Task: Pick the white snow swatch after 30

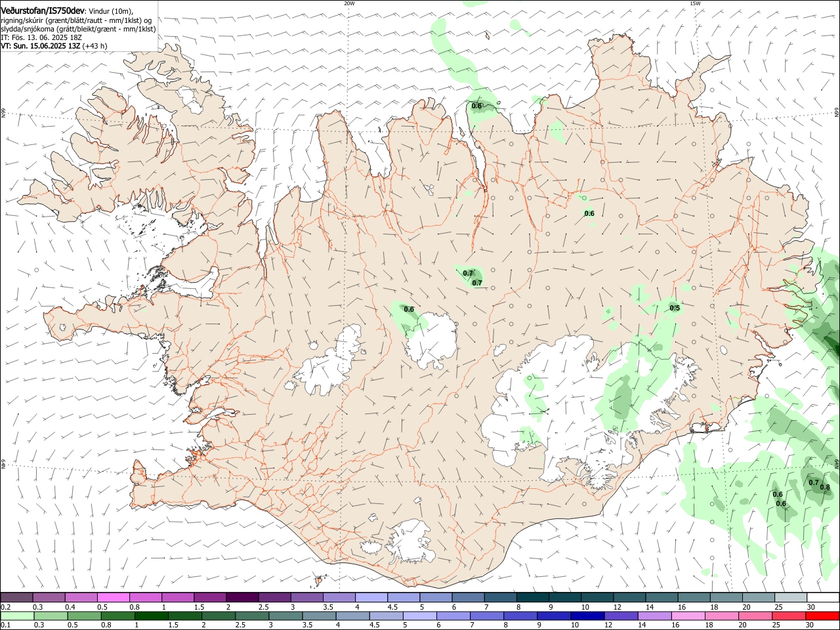Action: [824, 598]
